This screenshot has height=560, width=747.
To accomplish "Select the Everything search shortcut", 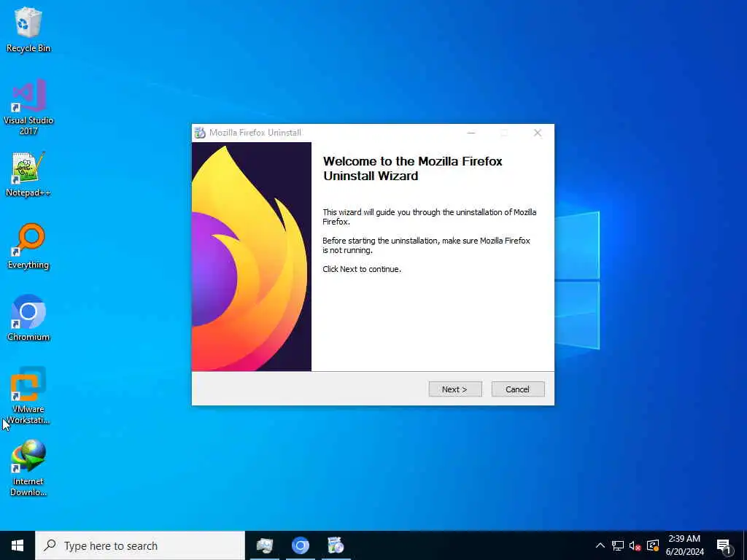I will (28, 246).
